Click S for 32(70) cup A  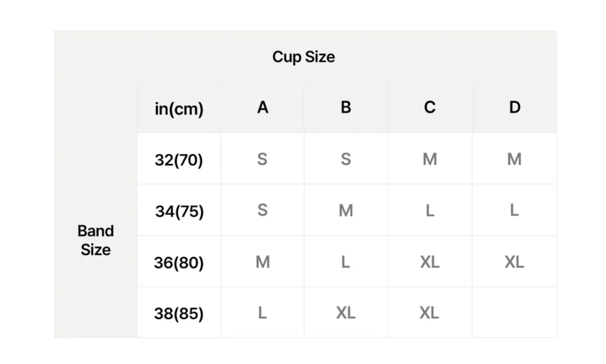tap(263, 159)
